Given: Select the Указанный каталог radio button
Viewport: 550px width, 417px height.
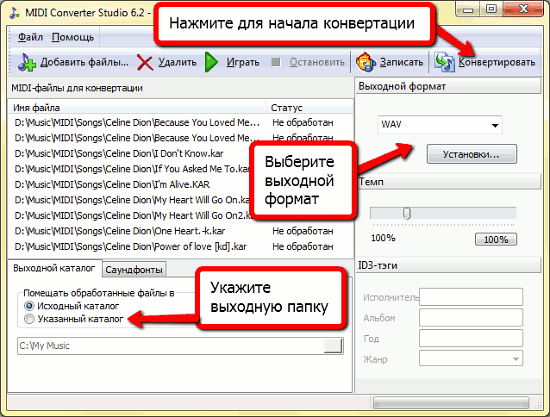Looking at the screenshot, I should pyautogui.click(x=29, y=319).
